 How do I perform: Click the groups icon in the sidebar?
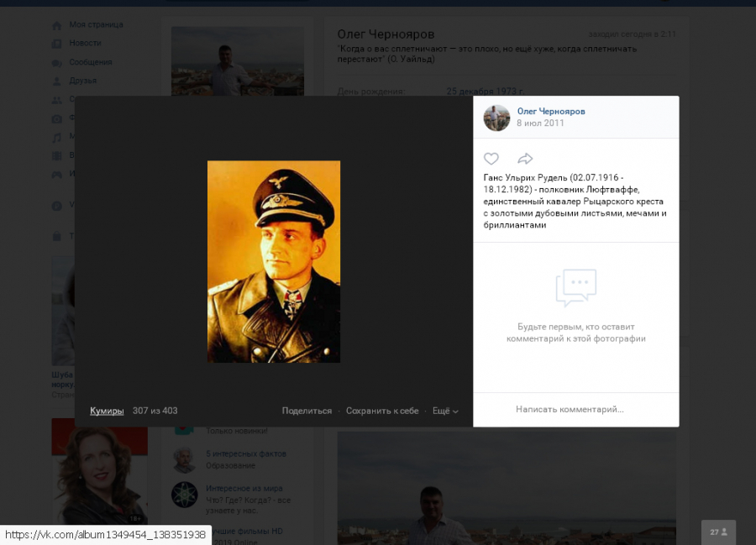[x=57, y=100]
